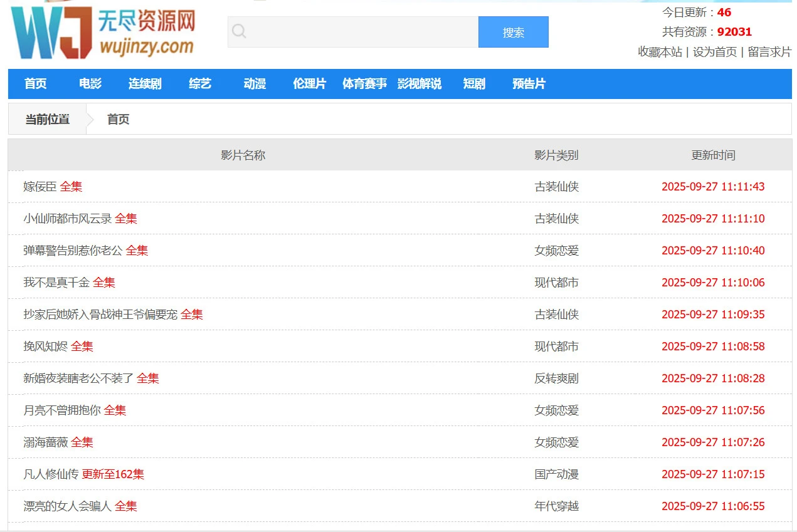
Task: Open the 动漫 category
Action: (x=254, y=83)
